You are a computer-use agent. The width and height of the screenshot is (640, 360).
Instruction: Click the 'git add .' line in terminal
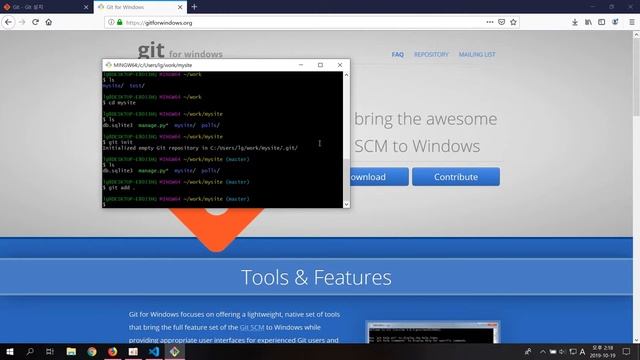pos(119,188)
